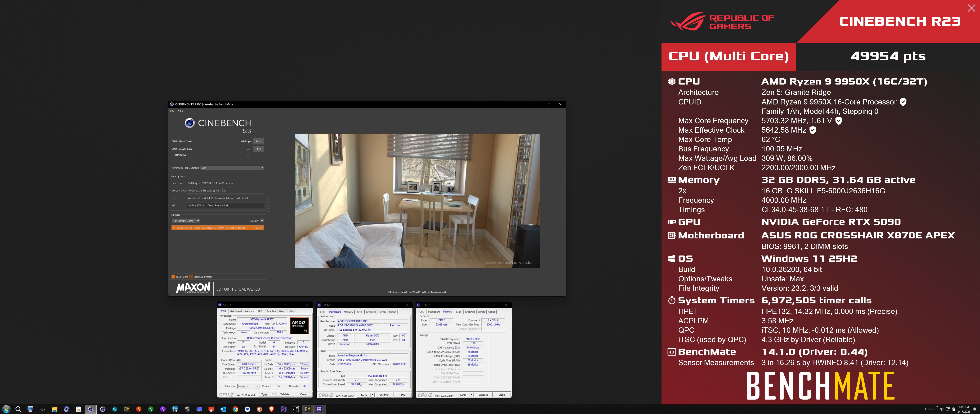Click Validate in the Mainboard CPU-Z window
980x414 pixels.
click(x=384, y=395)
